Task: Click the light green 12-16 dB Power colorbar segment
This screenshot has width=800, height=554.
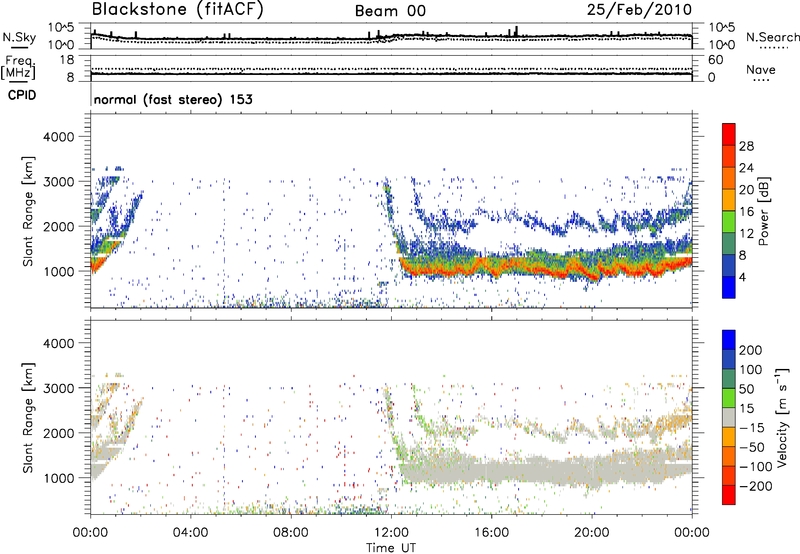Action: 729,222
